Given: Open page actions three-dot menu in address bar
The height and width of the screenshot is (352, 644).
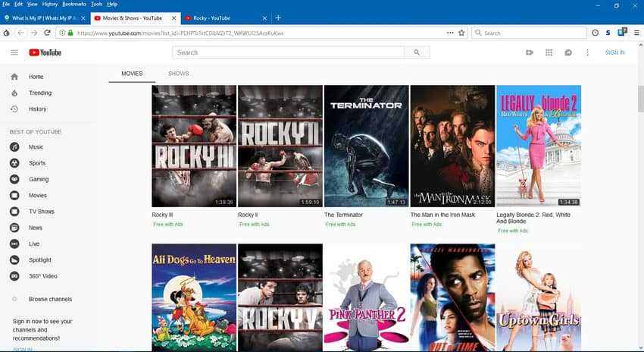Looking at the screenshot, I should (450, 33).
